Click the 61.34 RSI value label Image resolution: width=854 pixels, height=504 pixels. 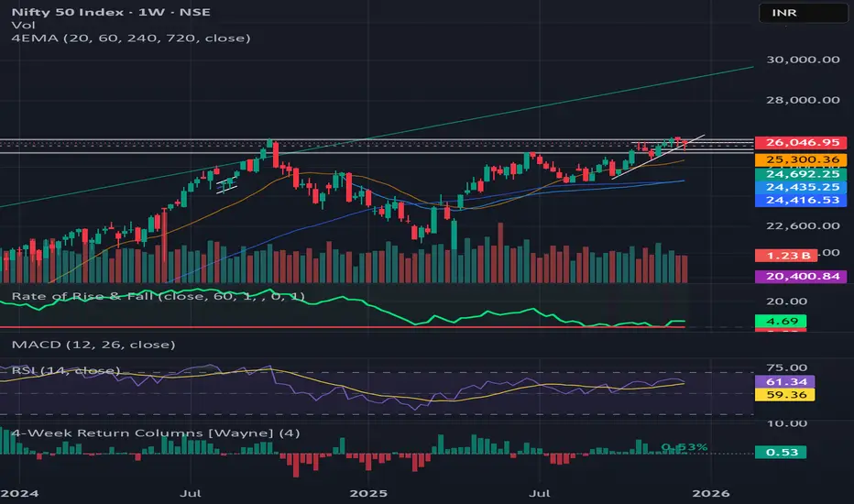coord(785,382)
